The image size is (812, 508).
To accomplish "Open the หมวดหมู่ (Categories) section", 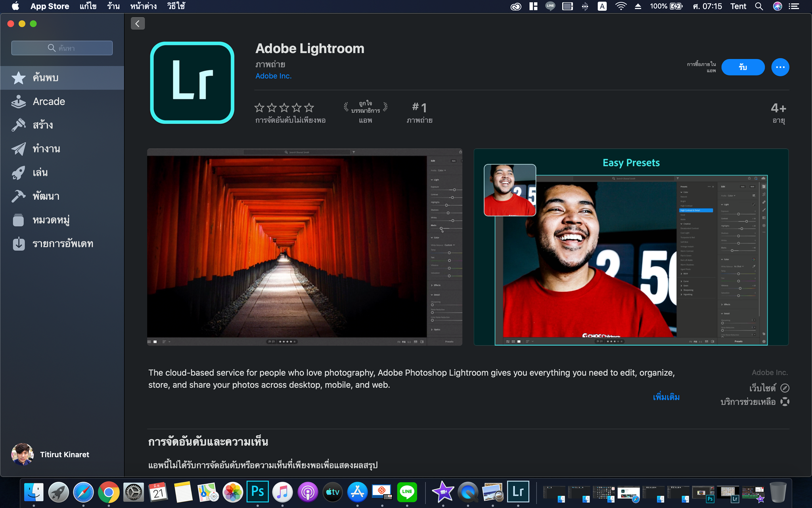I will pos(51,220).
